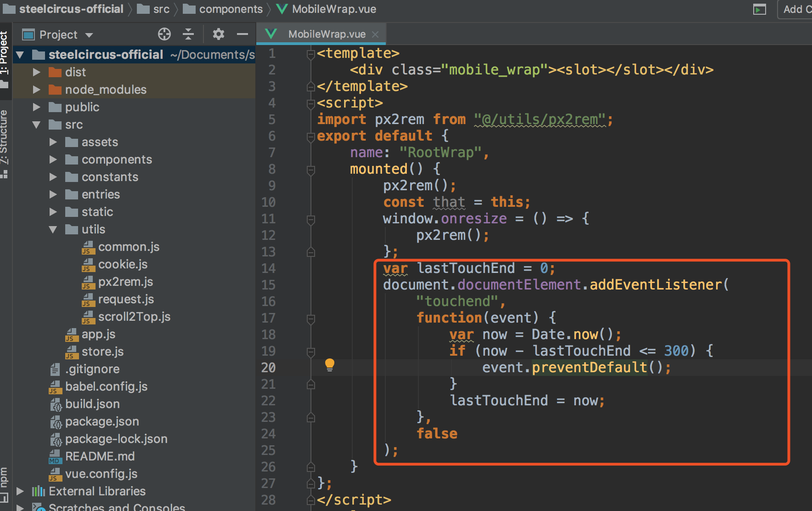Expand the entries folder
Image resolution: width=812 pixels, height=511 pixels.
tap(53, 194)
